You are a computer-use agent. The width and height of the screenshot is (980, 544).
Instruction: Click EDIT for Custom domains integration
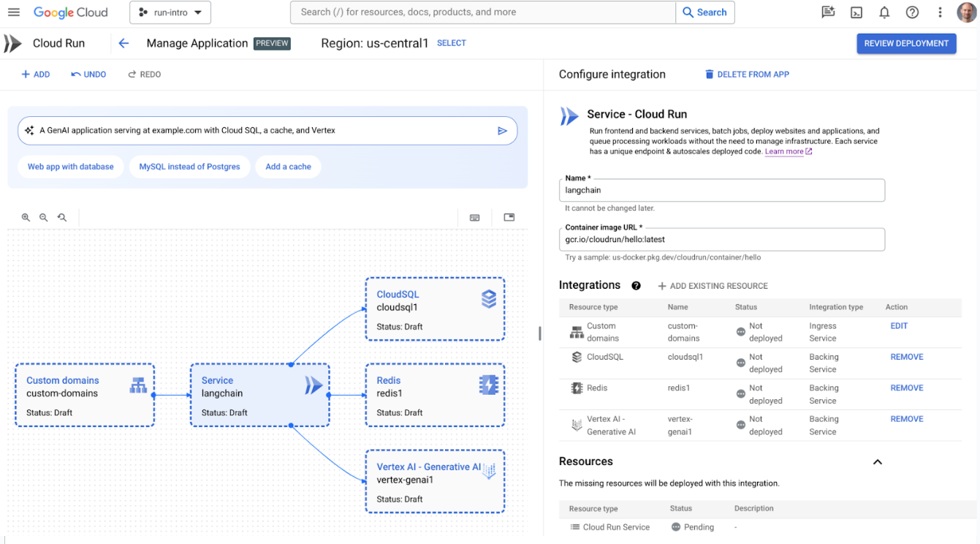click(x=899, y=326)
